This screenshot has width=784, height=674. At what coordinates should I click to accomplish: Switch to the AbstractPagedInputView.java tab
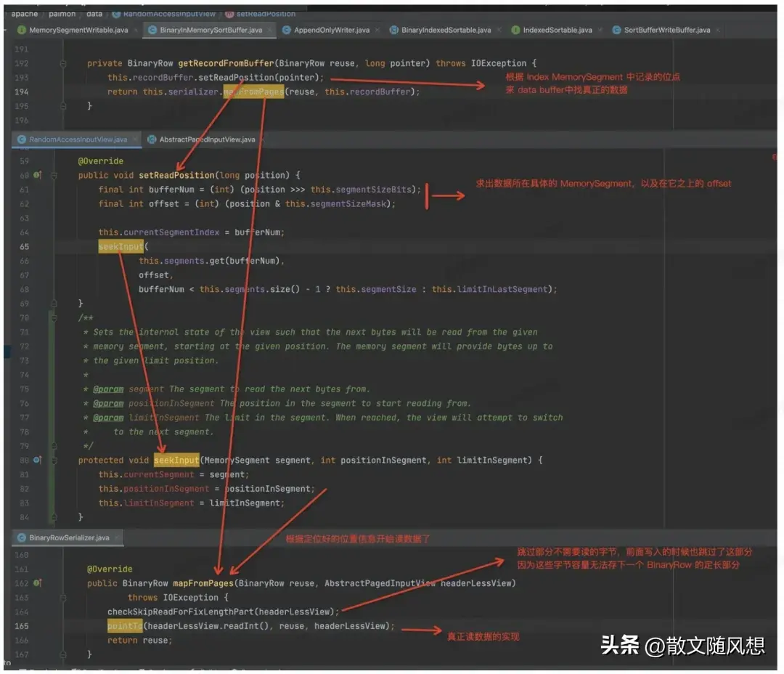[x=207, y=139]
